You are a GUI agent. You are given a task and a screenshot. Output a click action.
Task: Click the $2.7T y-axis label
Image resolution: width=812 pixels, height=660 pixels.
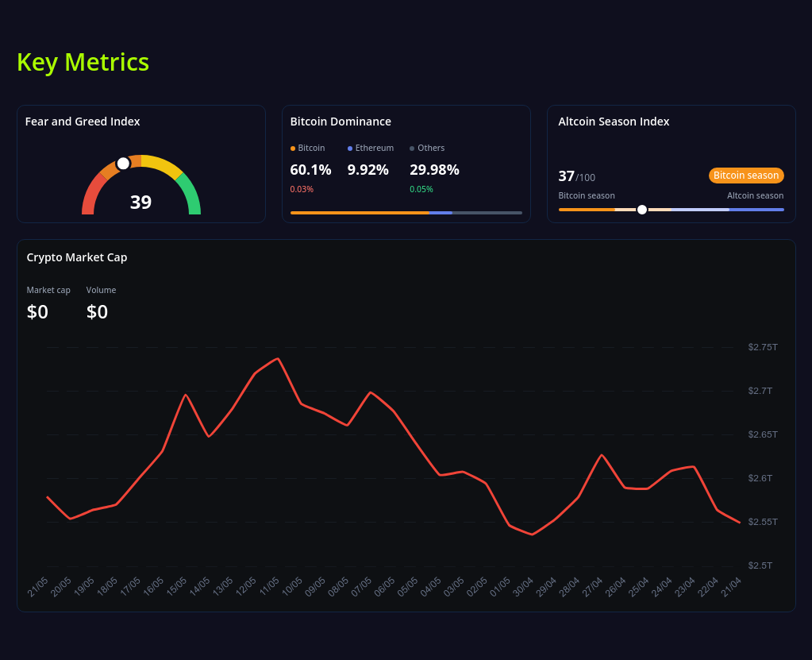click(x=760, y=391)
